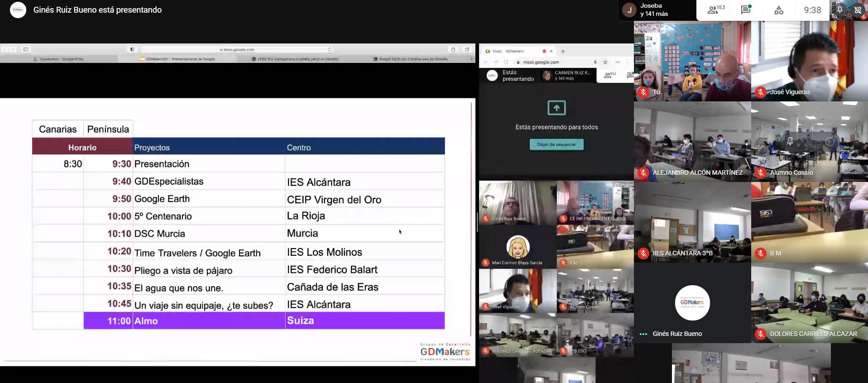Click Mari Carmen Blaya García tile in shared Meet
Screen dimensions: 868x383
pyautogui.click(x=518, y=247)
